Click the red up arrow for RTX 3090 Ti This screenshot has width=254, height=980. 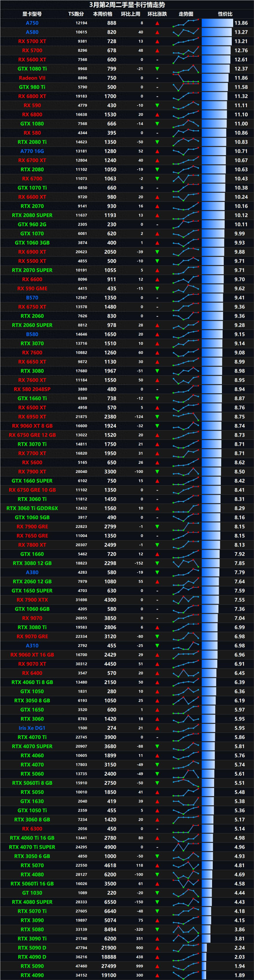point(157,938)
